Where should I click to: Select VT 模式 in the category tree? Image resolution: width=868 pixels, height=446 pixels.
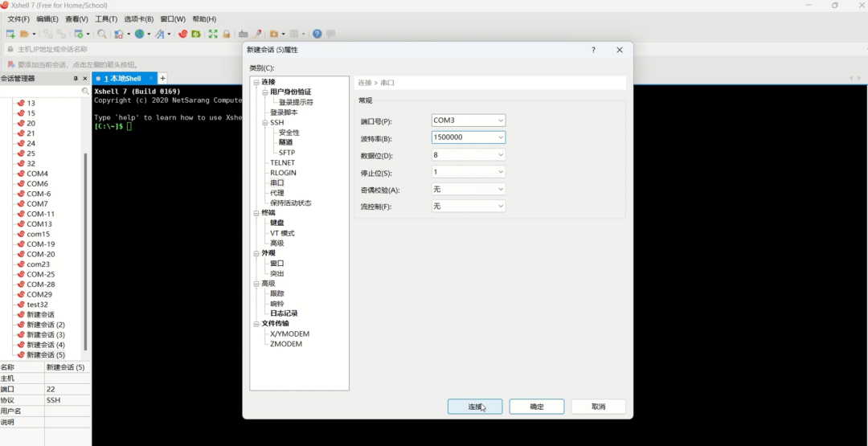coord(282,233)
